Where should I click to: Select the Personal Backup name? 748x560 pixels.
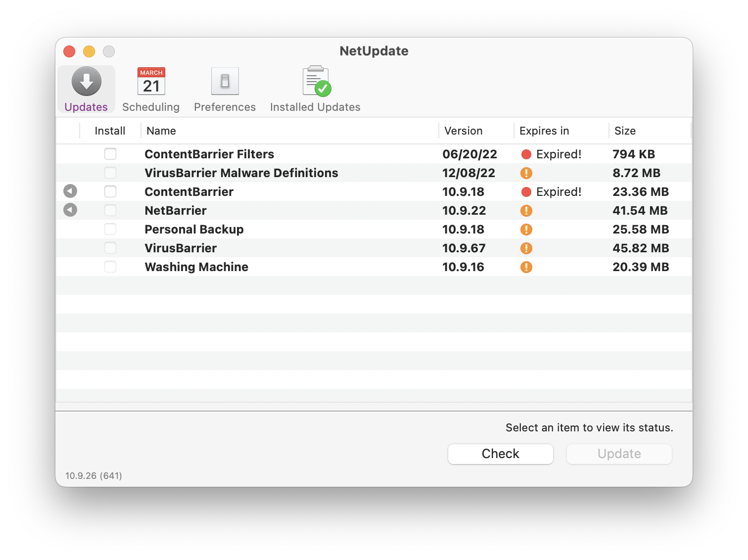pyautogui.click(x=194, y=230)
